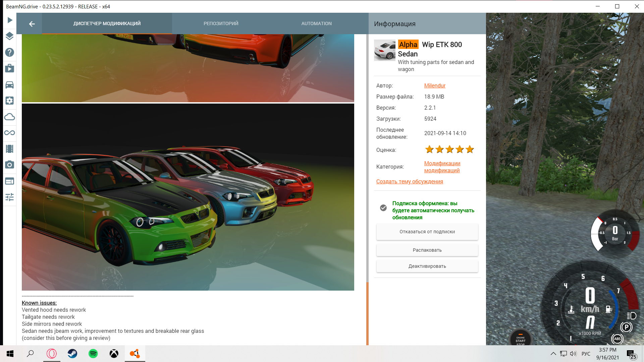644x362 pixels.
Task: Open author link Milendur
Action: (435, 85)
